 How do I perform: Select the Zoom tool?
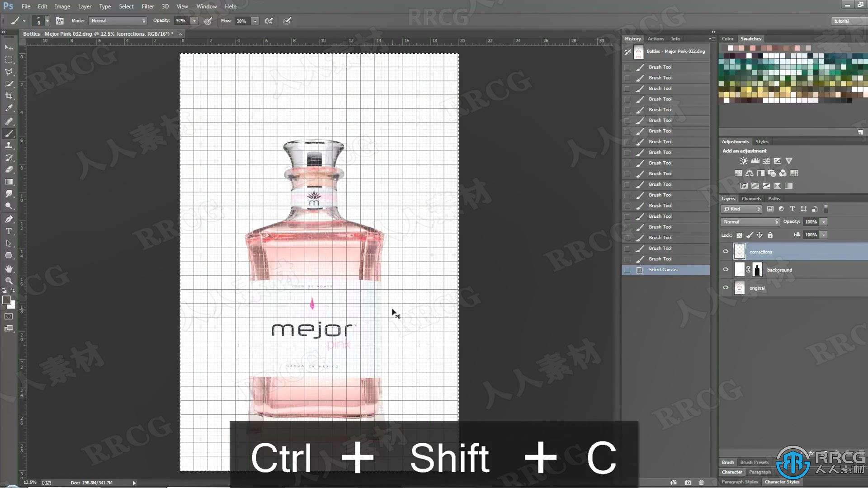click(9, 281)
